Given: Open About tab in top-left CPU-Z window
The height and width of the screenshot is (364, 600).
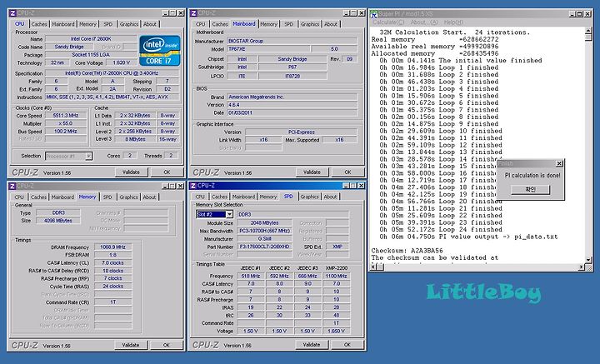Looking at the screenshot, I should coord(150,24).
